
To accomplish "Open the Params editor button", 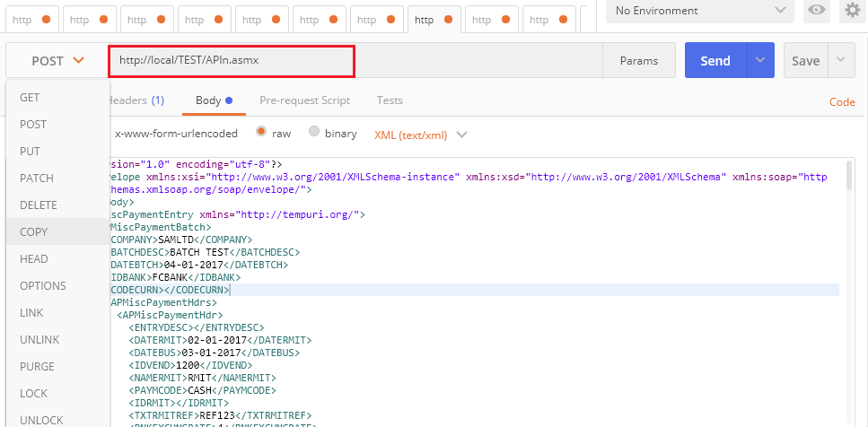I will pos(639,60).
